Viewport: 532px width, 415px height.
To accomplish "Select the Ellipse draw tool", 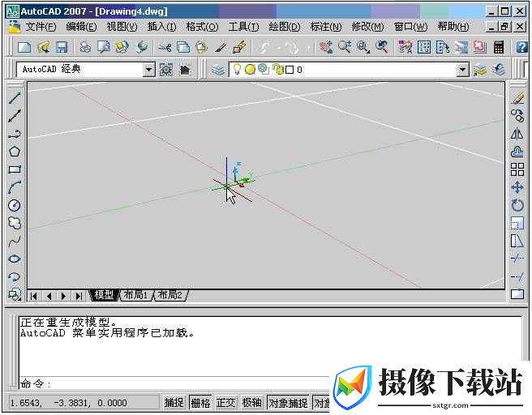I will 15,259.
